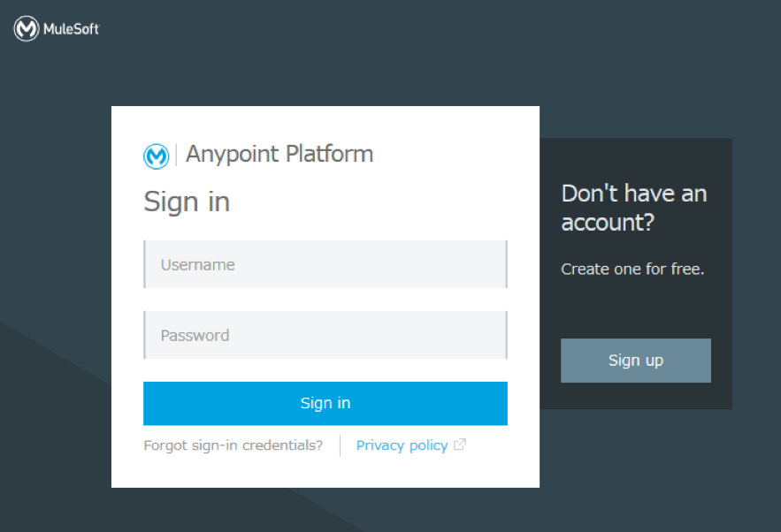781x532 pixels.
Task: Click the "Create one for free." text
Action: 632,270
